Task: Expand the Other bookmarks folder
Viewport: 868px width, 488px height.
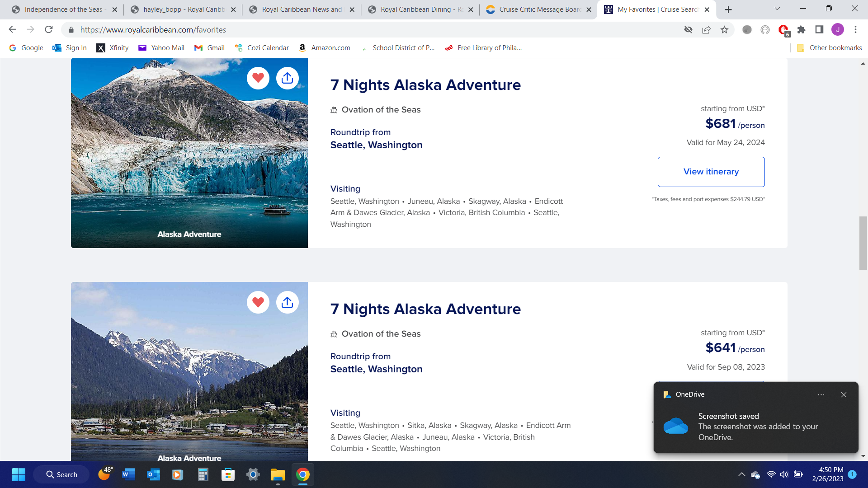Action: [x=829, y=48]
